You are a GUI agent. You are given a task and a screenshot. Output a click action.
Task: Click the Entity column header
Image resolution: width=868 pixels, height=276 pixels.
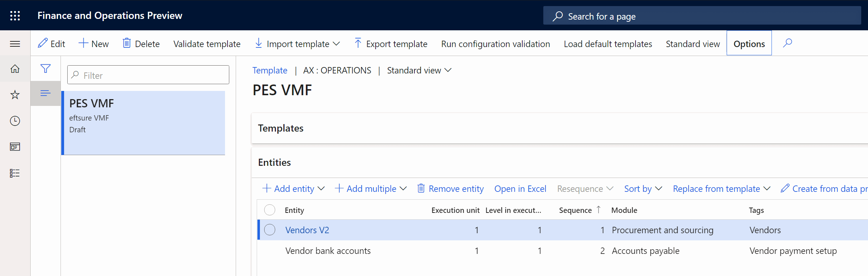tap(294, 210)
